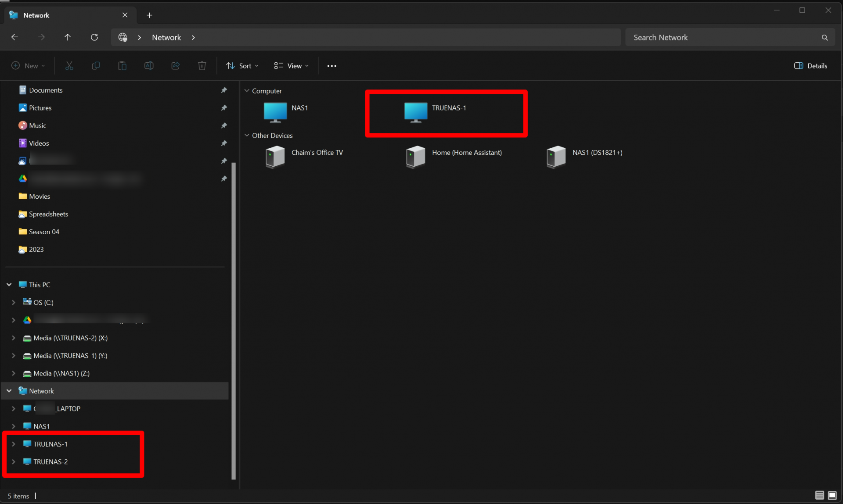Click the Rename icon in toolbar
The image size is (843, 504).
tap(149, 66)
